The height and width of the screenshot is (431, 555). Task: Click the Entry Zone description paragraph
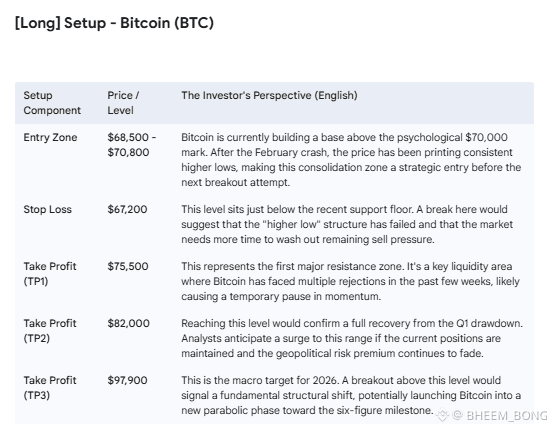(x=351, y=160)
